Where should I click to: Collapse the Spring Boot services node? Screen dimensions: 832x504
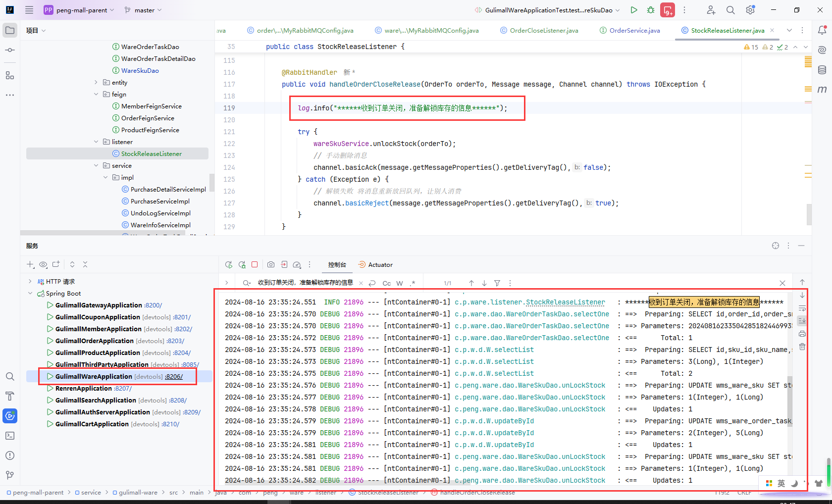(x=30, y=294)
